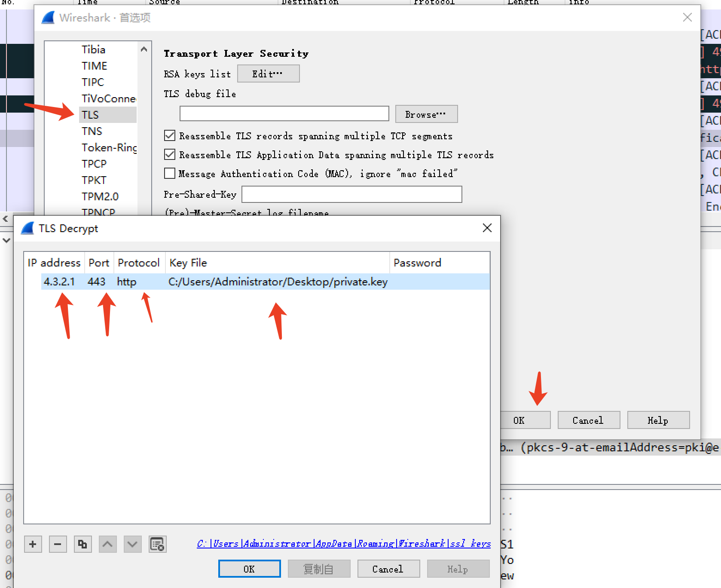Copy decrypt entries from another profile
This screenshot has width=721, height=588.
point(158,544)
